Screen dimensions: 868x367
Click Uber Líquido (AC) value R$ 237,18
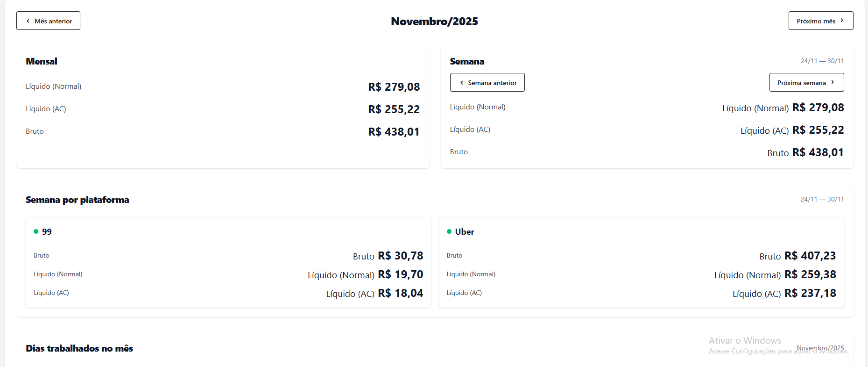point(810,293)
